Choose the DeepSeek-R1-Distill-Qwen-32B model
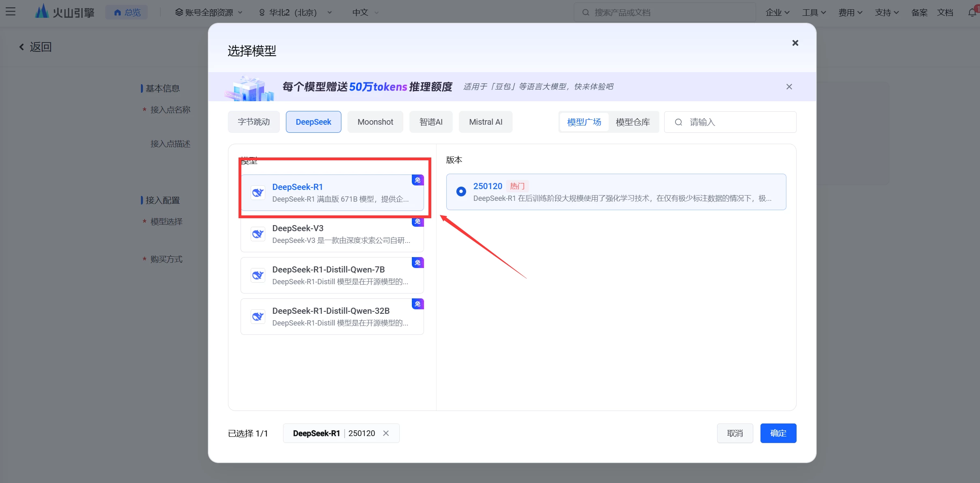 coord(332,317)
